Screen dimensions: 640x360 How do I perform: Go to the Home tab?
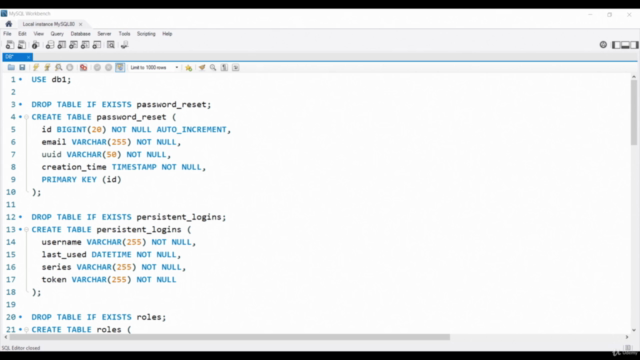pyautogui.click(x=9, y=24)
